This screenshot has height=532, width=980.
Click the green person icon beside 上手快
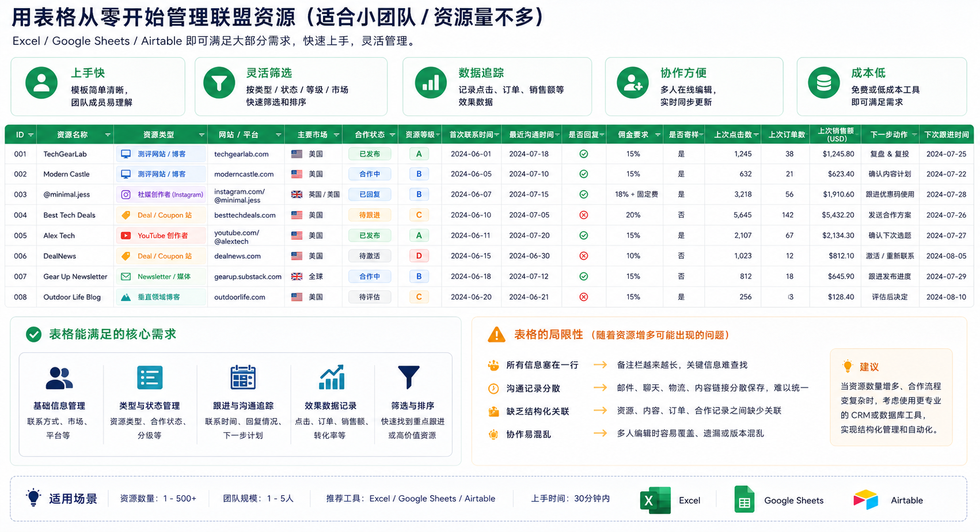click(x=41, y=83)
